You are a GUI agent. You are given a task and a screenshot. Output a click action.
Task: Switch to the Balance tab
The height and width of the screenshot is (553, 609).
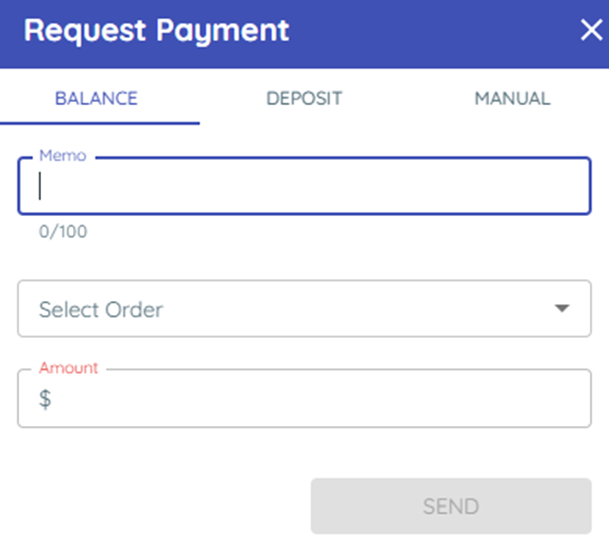[x=96, y=98]
